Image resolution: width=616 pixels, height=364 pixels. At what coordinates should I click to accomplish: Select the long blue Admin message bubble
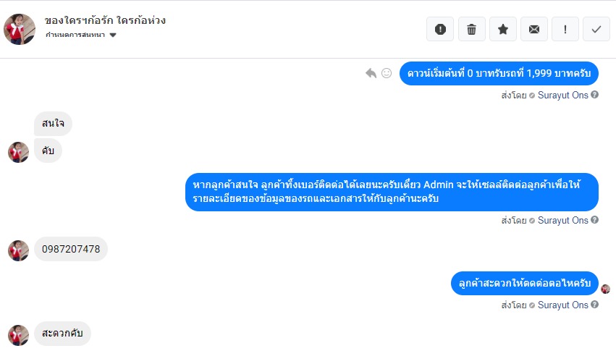click(x=392, y=192)
